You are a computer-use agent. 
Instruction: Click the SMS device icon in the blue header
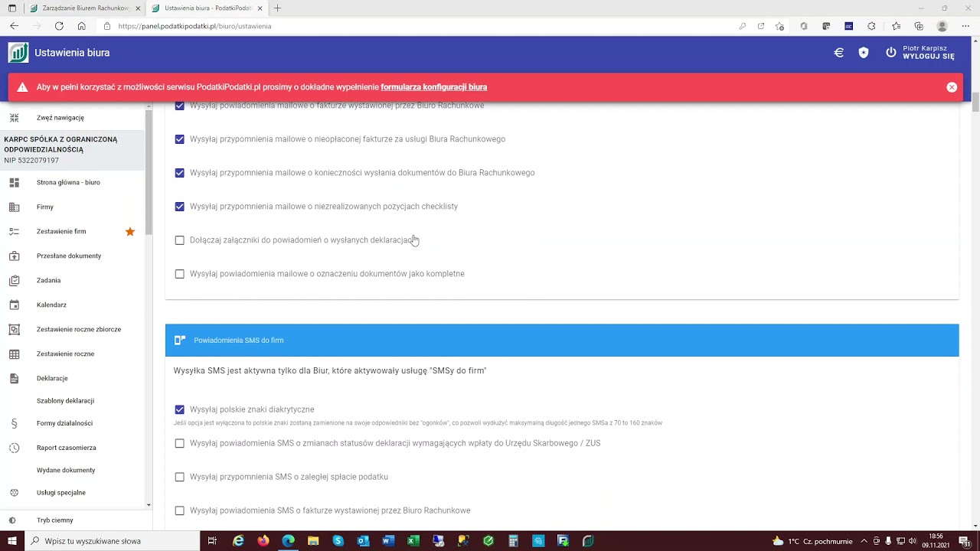[180, 341]
